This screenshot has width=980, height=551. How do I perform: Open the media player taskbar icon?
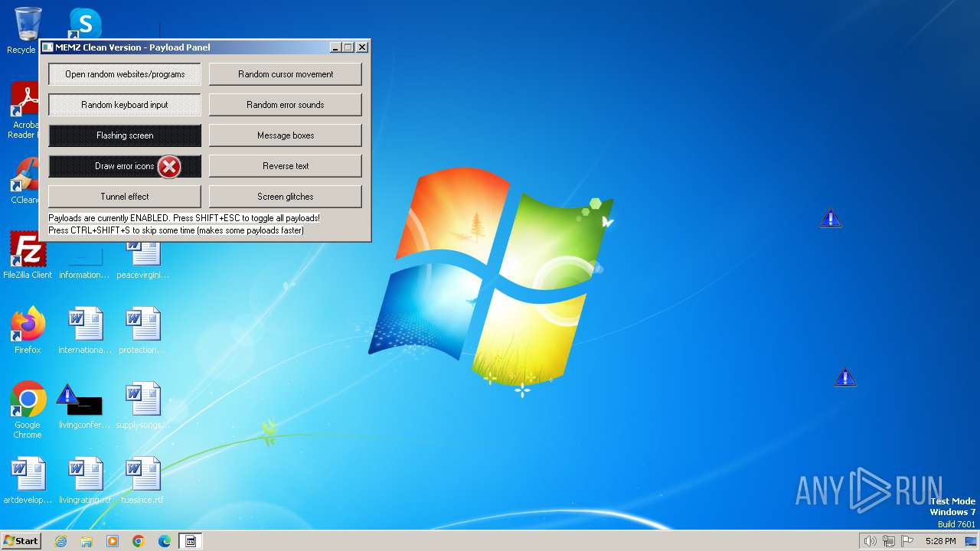tap(113, 541)
